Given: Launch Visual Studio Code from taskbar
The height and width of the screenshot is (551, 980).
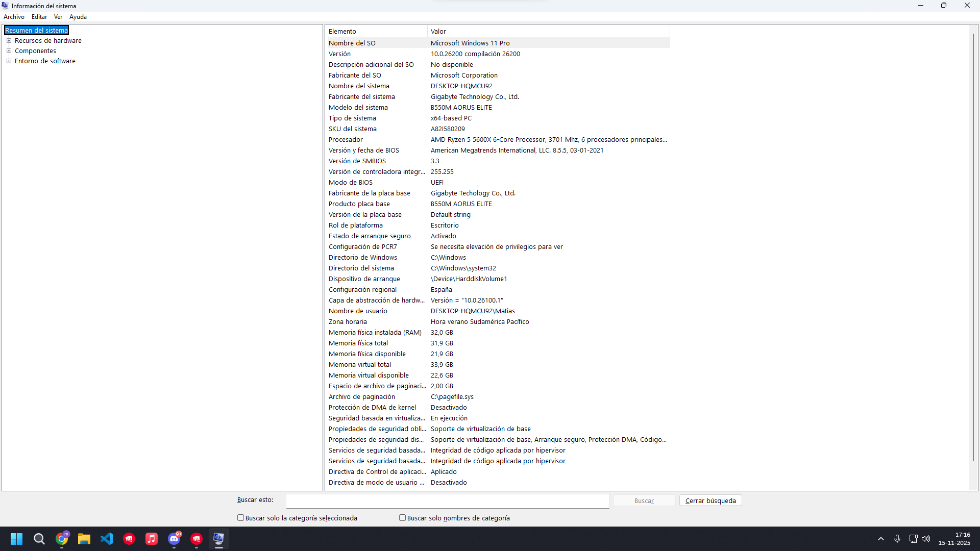Looking at the screenshot, I should click(107, 539).
